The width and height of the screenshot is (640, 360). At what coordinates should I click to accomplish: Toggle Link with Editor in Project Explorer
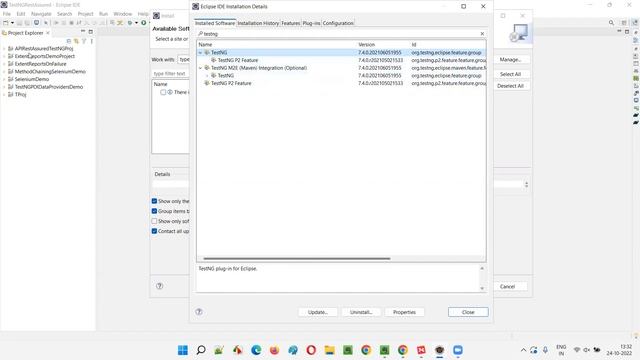76,41
